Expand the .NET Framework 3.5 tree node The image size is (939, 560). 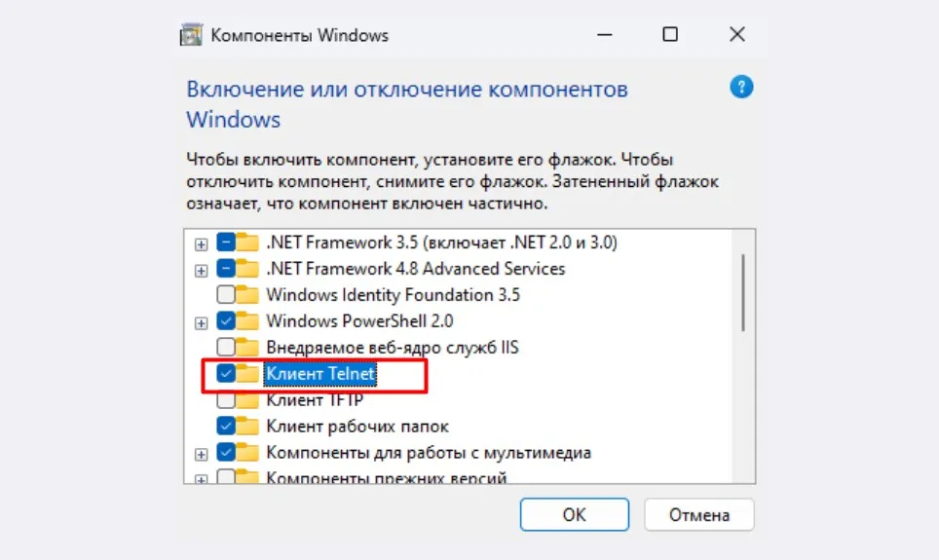click(202, 244)
